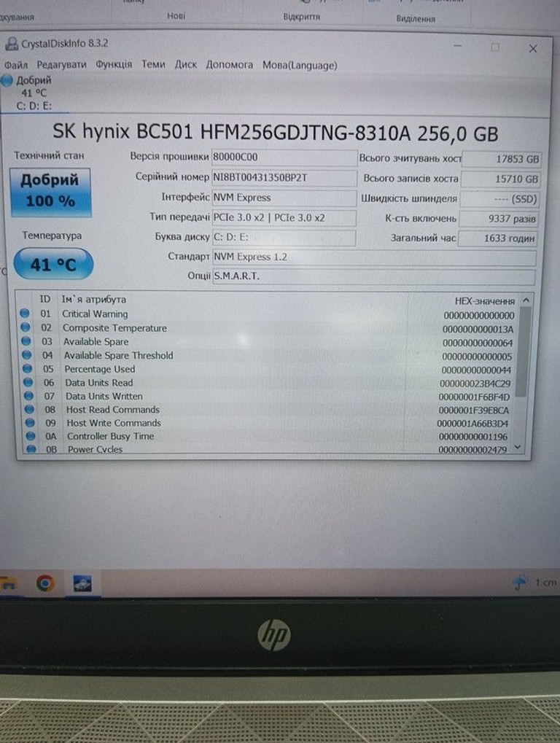560x743 pixels.
Task: Click the Відкриття ribbon group in background window
Action: coord(301,17)
